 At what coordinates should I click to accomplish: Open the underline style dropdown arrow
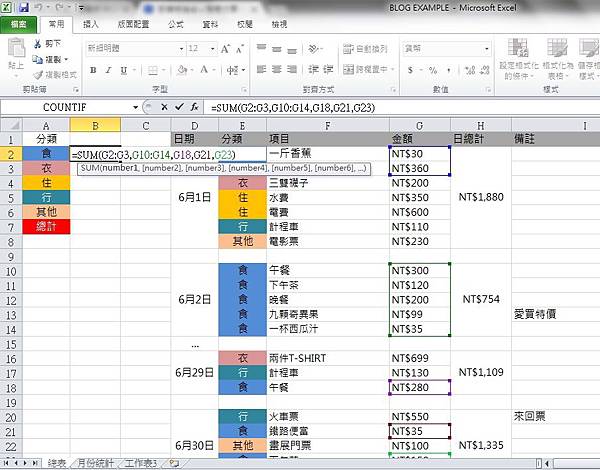[134, 70]
